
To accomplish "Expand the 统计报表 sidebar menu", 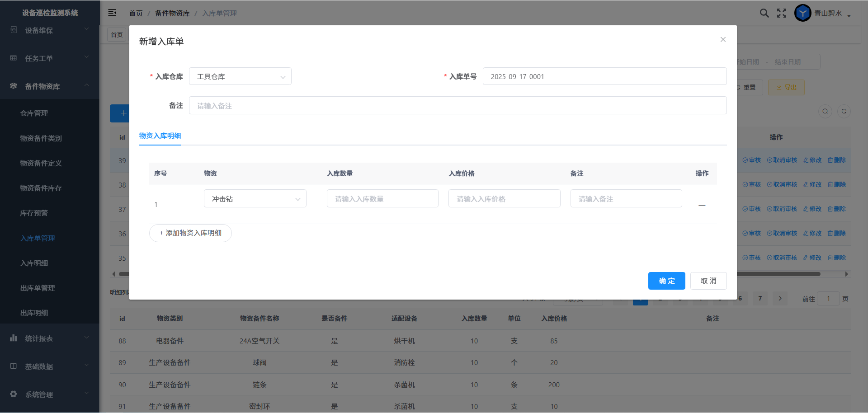I will [50, 338].
